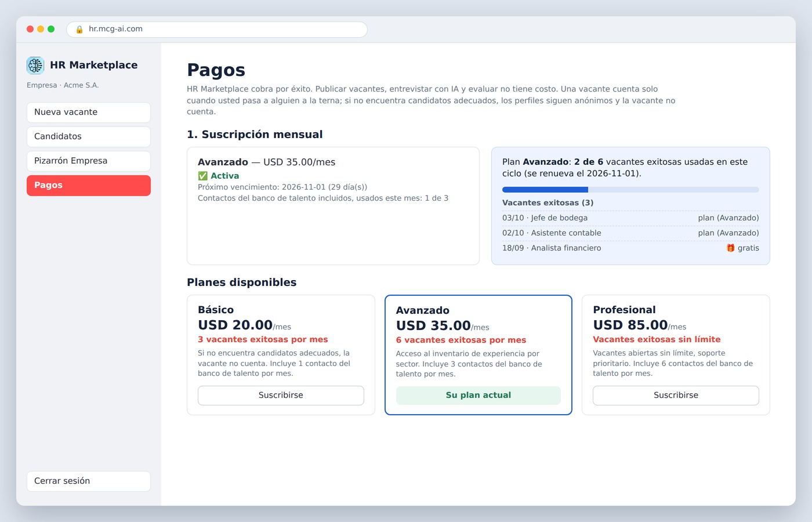The image size is (812, 522).
Task: Click the 2 de 6 vacantes usage summary
Action: (x=625, y=168)
